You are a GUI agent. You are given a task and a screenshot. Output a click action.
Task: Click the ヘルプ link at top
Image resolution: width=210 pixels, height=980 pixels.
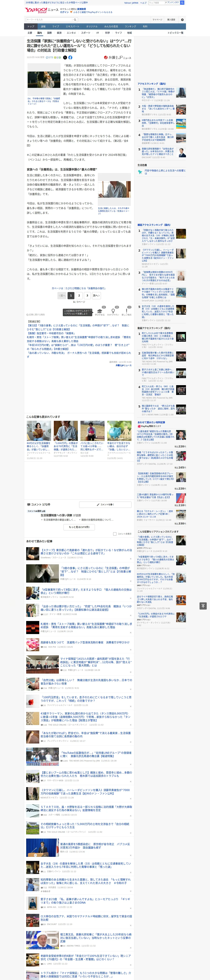click(143, 3)
